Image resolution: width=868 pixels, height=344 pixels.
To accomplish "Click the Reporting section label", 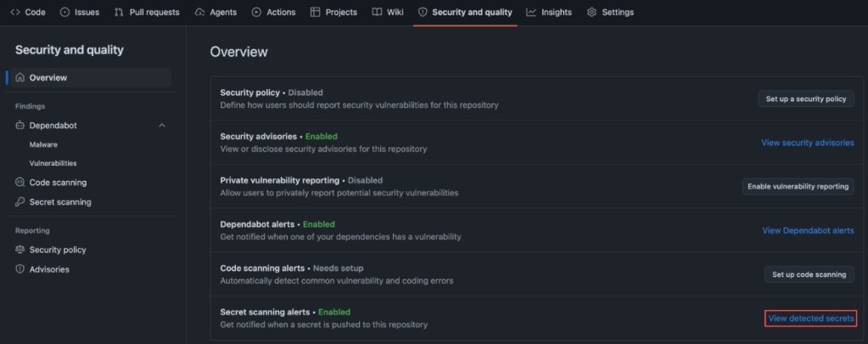I will click(x=32, y=230).
